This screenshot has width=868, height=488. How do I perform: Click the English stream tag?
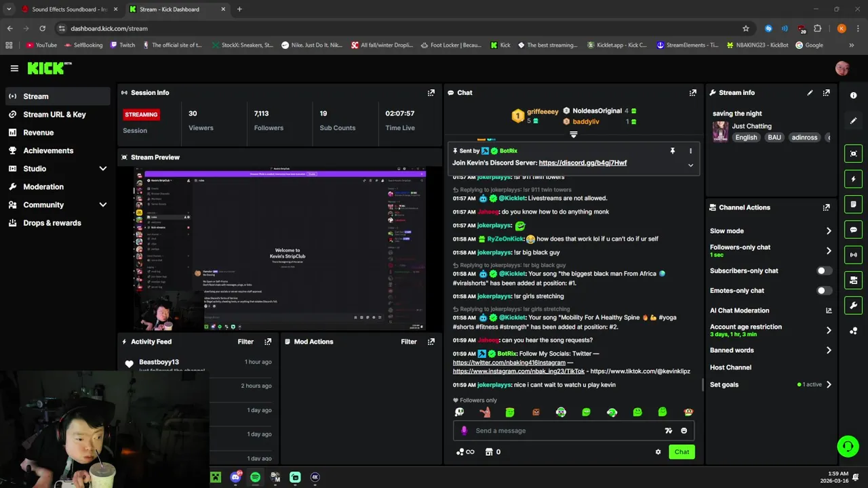click(746, 138)
